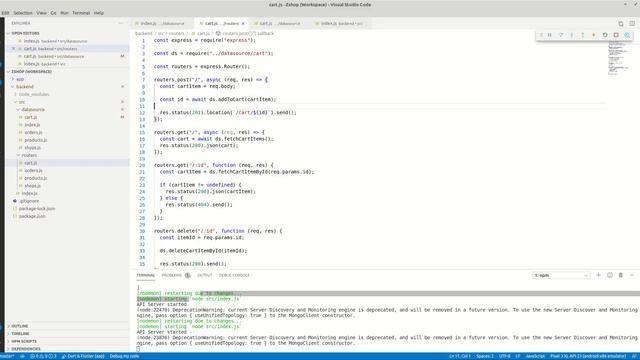
Task: Open the View menu
Action: point(41,13)
